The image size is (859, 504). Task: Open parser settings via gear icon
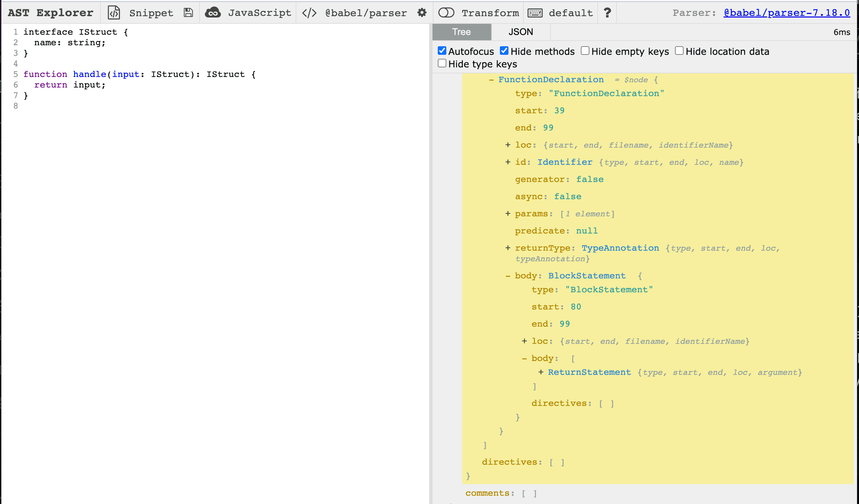point(422,13)
